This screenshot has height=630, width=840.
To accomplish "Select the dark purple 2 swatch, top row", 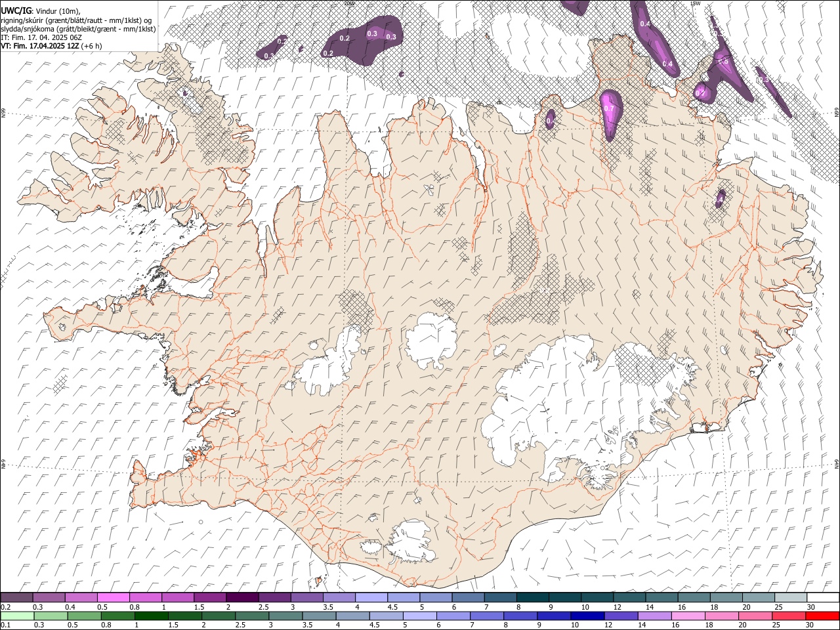I will click(x=242, y=597).
